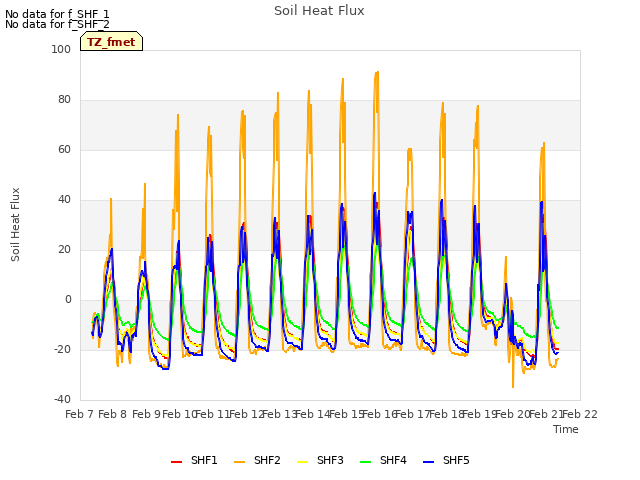Click the Feb 22 x-axis tick label
Image resolution: width=640 pixels, height=480 pixels.
click(580, 414)
